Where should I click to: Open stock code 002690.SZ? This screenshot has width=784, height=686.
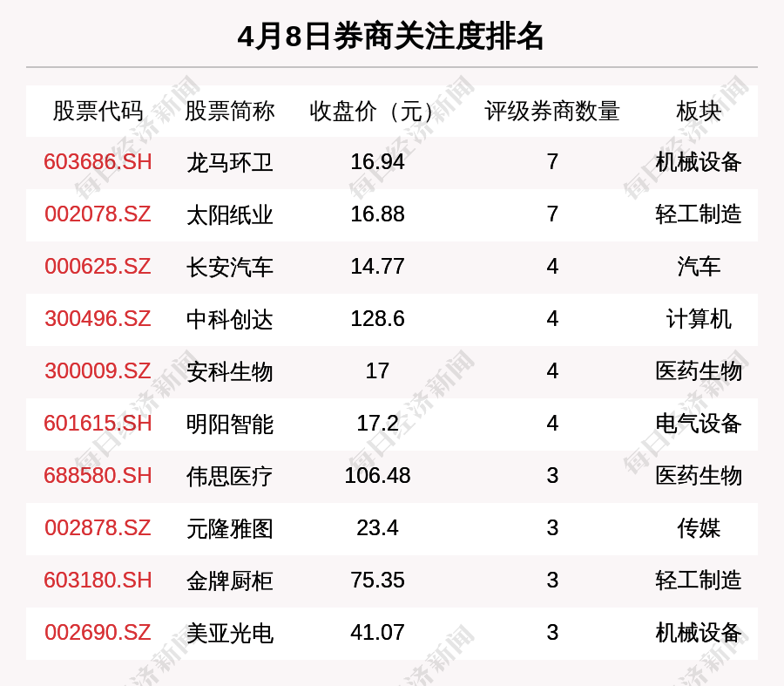pyautogui.click(x=98, y=633)
